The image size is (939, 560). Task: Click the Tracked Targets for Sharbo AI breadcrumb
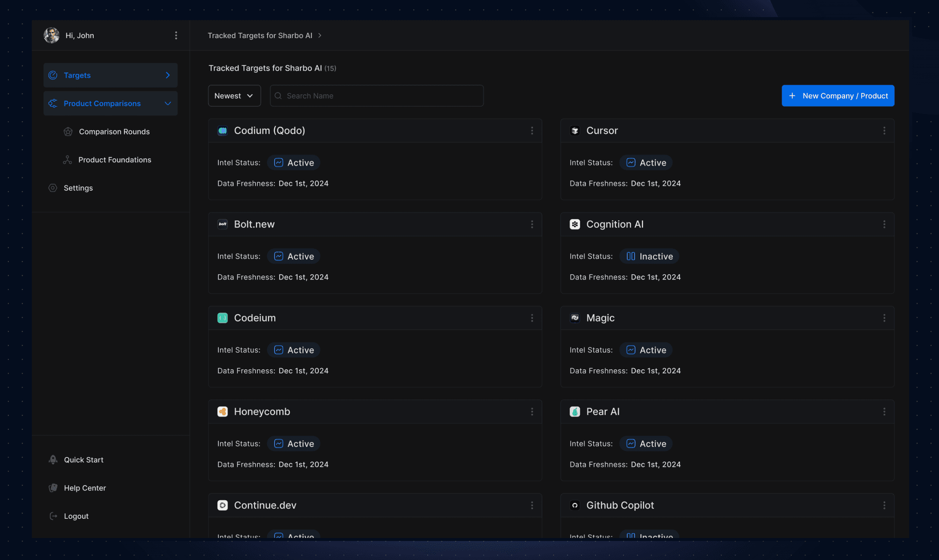point(260,35)
